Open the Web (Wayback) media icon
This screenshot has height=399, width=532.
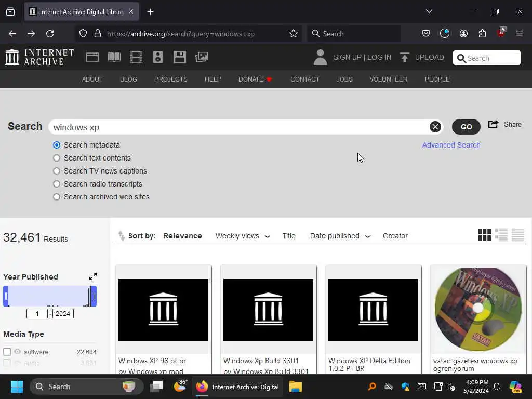92,57
